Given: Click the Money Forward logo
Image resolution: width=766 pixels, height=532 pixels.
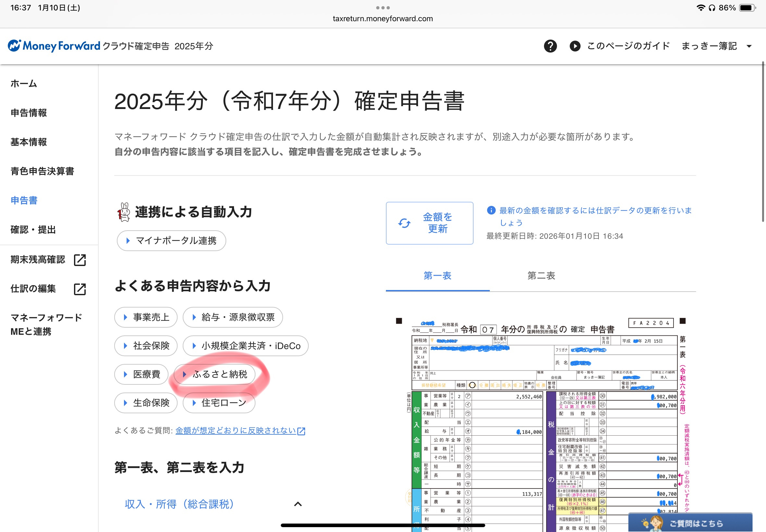Looking at the screenshot, I should (54, 46).
